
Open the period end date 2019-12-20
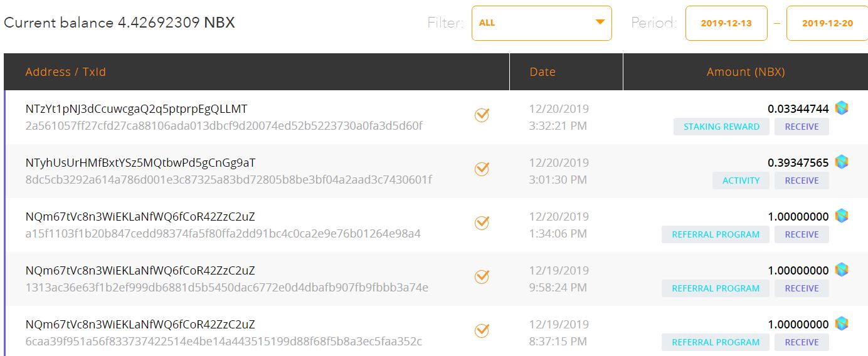[x=827, y=23]
